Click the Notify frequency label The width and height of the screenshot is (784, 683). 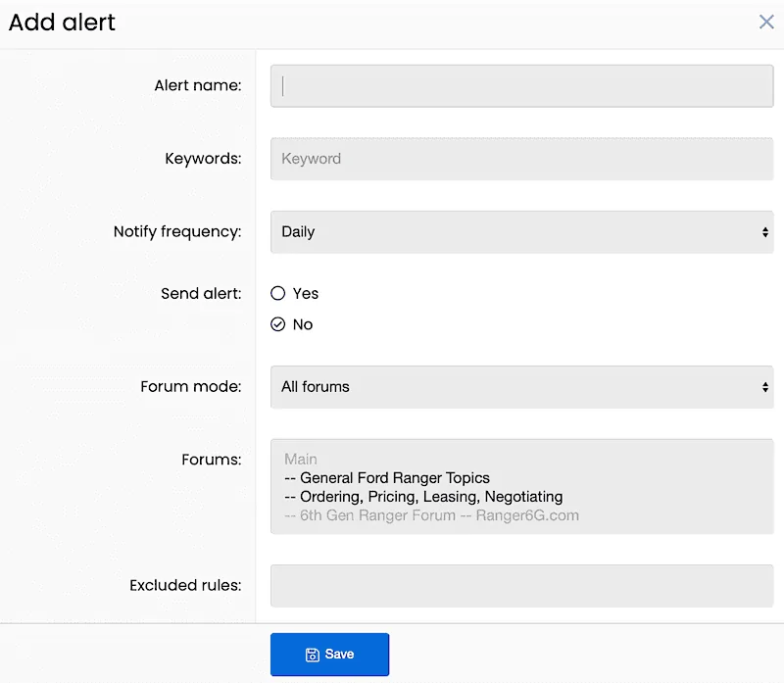(177, 232)
